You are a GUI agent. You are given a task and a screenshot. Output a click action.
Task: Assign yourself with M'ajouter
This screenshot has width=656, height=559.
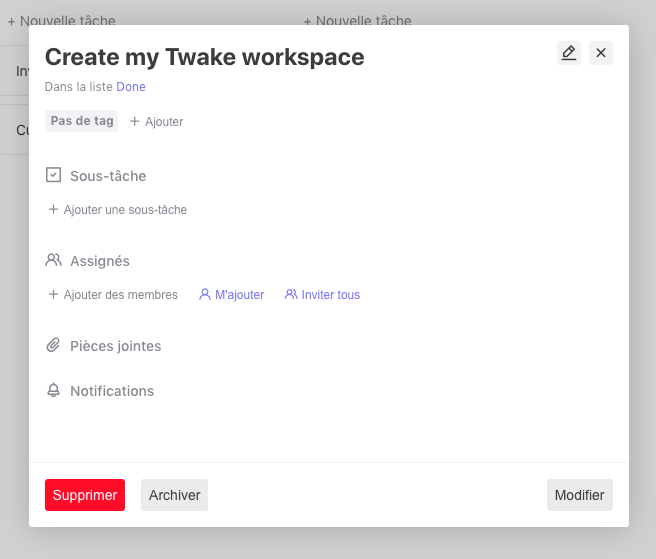point(231,295)
